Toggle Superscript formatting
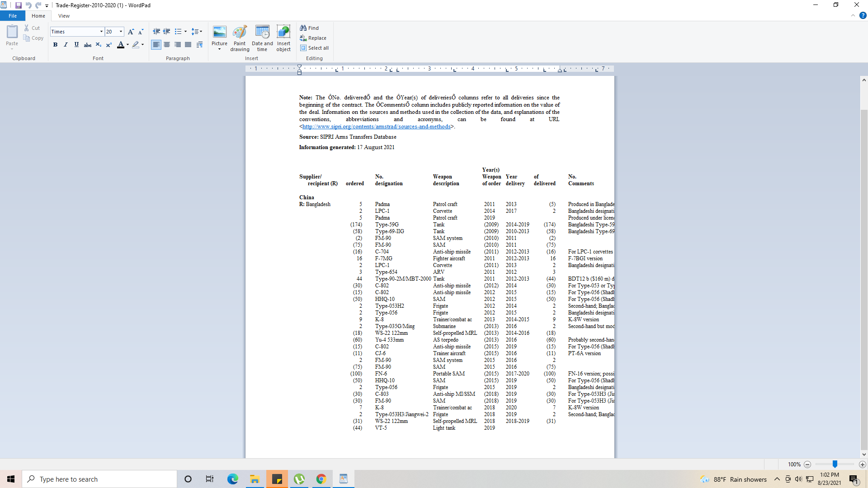This screenshot has width=868, height=488. click(x=109, y=45)
